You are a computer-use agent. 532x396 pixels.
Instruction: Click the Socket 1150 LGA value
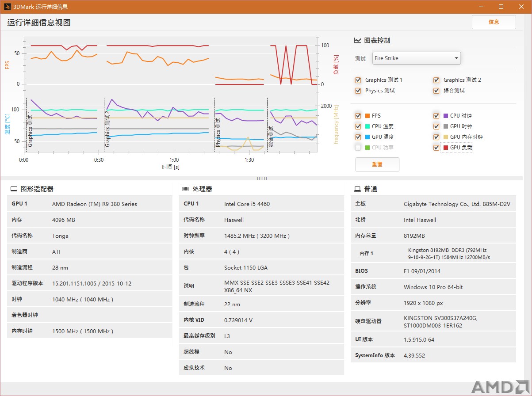(246, 267)
